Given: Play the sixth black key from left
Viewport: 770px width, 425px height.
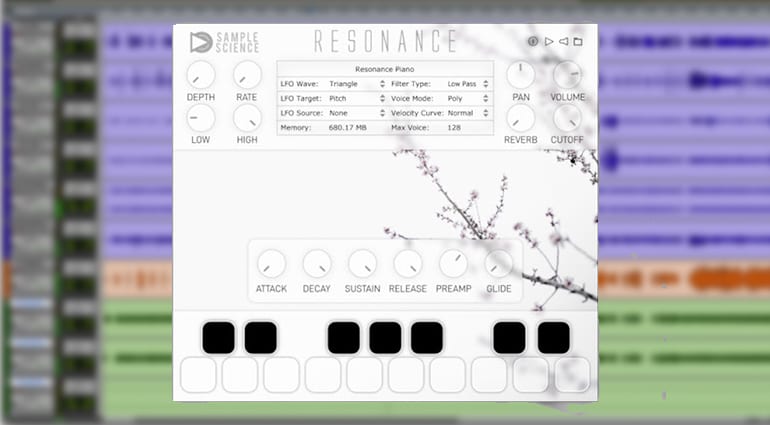Looking at the screenshot, I should click(x=509, y=338).
